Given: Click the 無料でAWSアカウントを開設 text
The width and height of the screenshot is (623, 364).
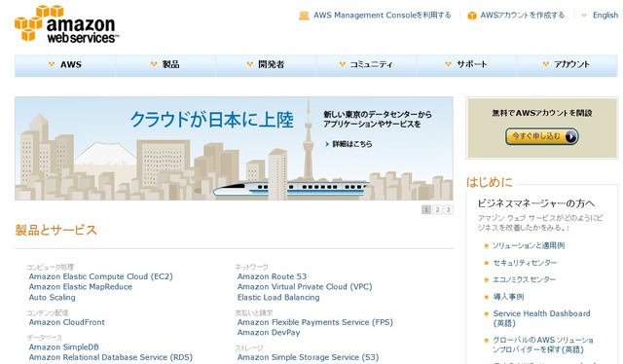Looking at the screenshot, I should pos(542,113).
